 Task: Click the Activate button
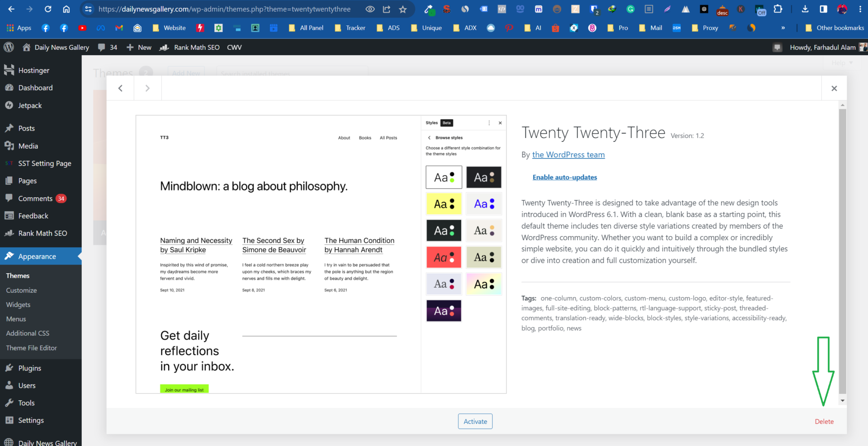point(475,422)
